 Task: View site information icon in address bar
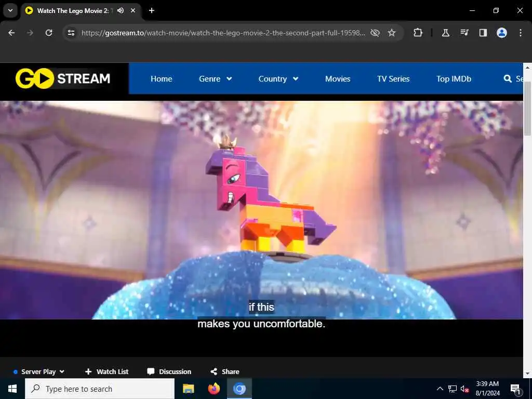(x=71, y=33)
